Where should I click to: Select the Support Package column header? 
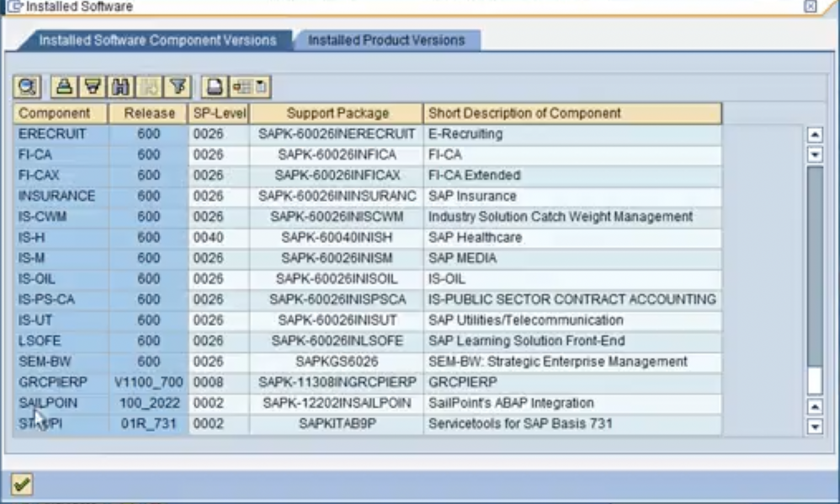click(x=337, y=113)
